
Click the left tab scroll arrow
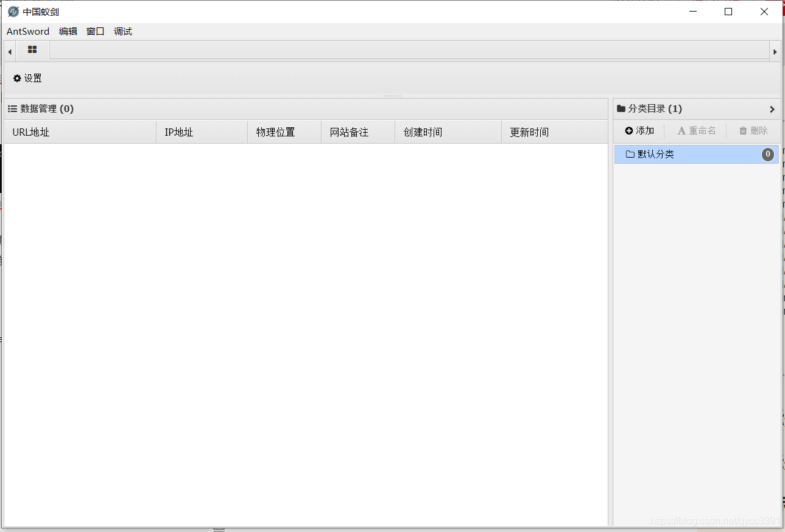pyautogui.click(x=10, y=52)
